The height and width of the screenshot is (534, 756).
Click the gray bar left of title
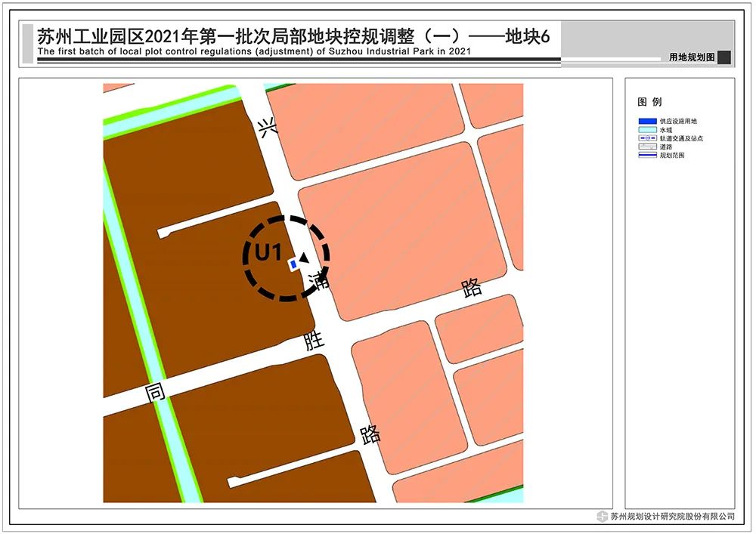(x=28, y=43)
